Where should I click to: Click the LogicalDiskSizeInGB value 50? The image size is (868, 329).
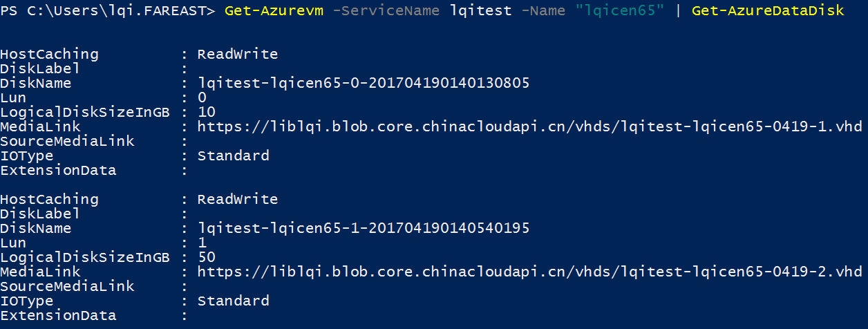207,257
